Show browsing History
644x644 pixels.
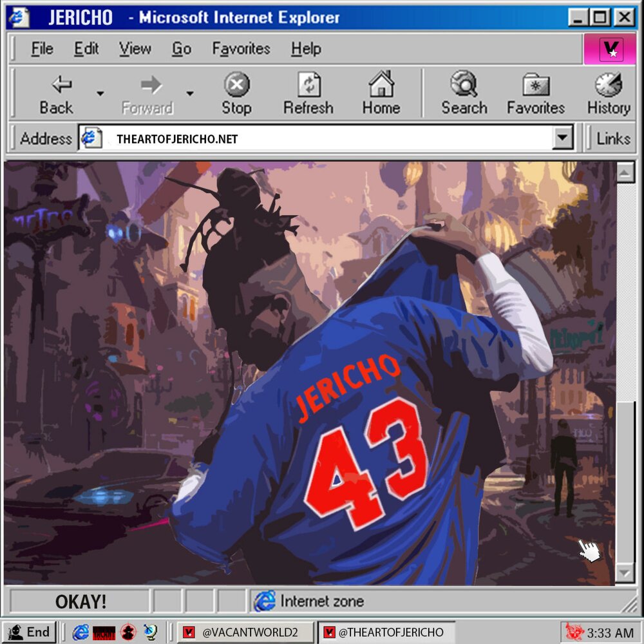[608, 94]
